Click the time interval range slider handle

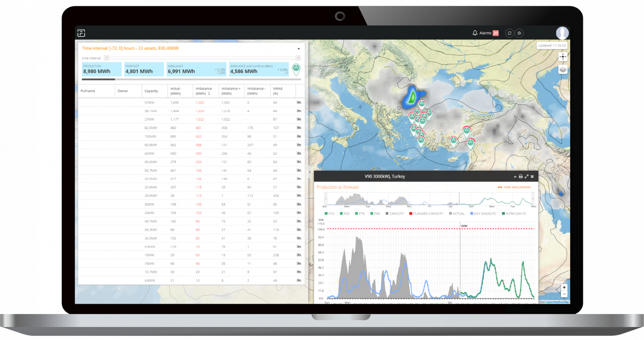click(x=106, y=58)
